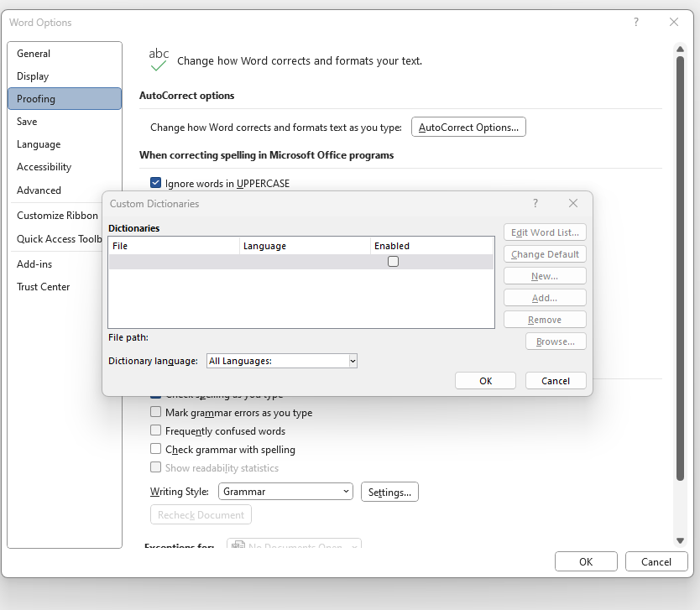Click "Edit Word List..." button
This screenshot has height=610, width=700.
545,232
